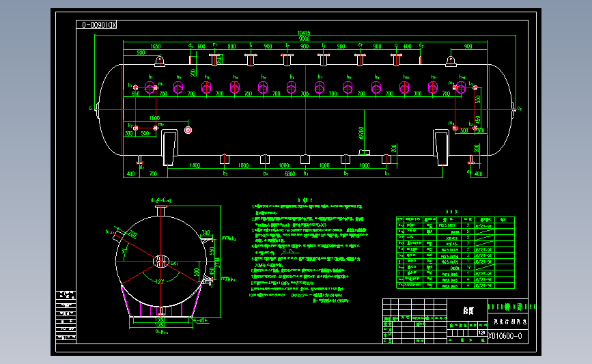This screenshot has height=364, width=592.
Task: Select the technical notes heading text
Action: pos(305,201)
